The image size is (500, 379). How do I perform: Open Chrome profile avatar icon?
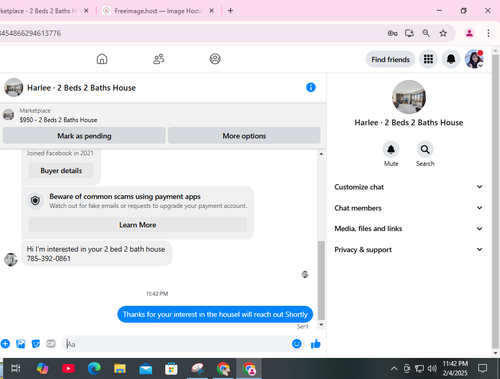[469, 33]
